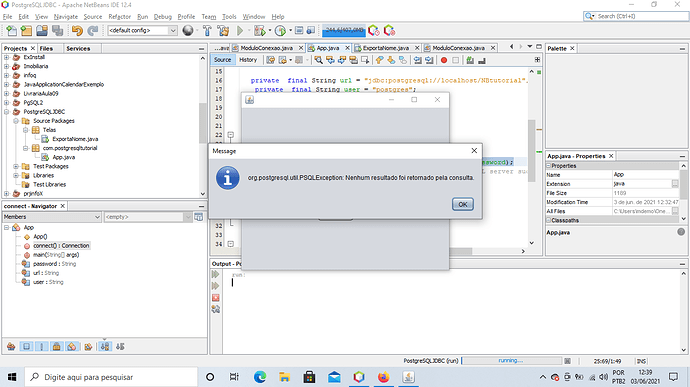Viewport: 690px width, 387px height.
Task: Toggle Show Inherited Members in Navigator
Action: click(x=11, y=346)
